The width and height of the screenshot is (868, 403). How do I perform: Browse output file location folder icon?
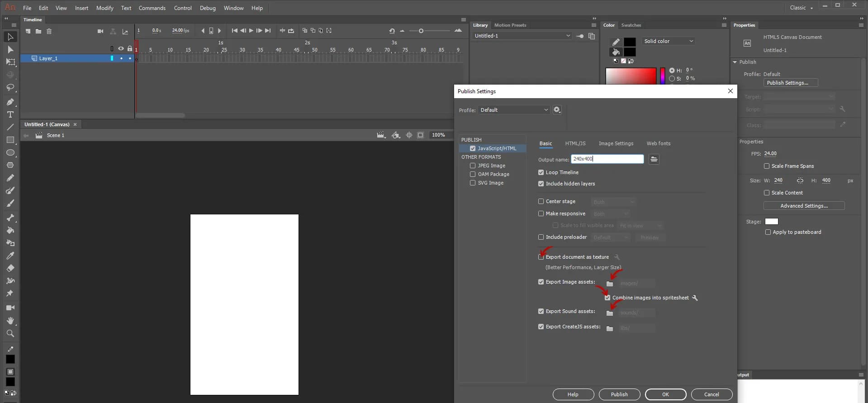point(654,159)
